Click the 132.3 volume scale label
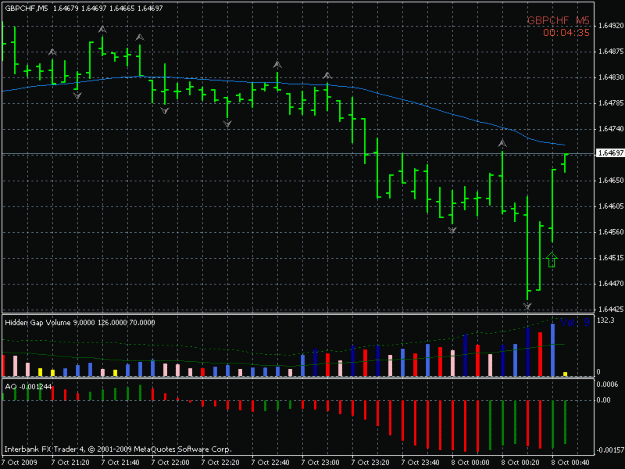 tap(605, 320)
